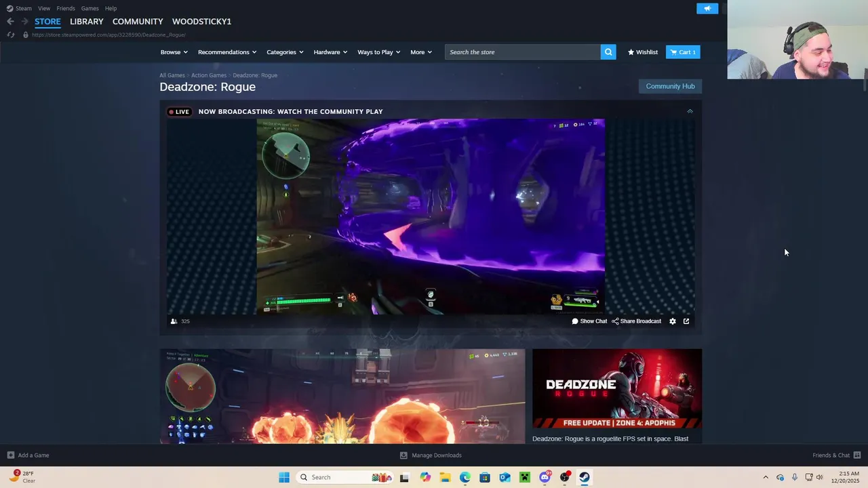Expand the Categories dropdown
Image resolution: width=868 pixels, height=488 pixels.
pos(285,52)
